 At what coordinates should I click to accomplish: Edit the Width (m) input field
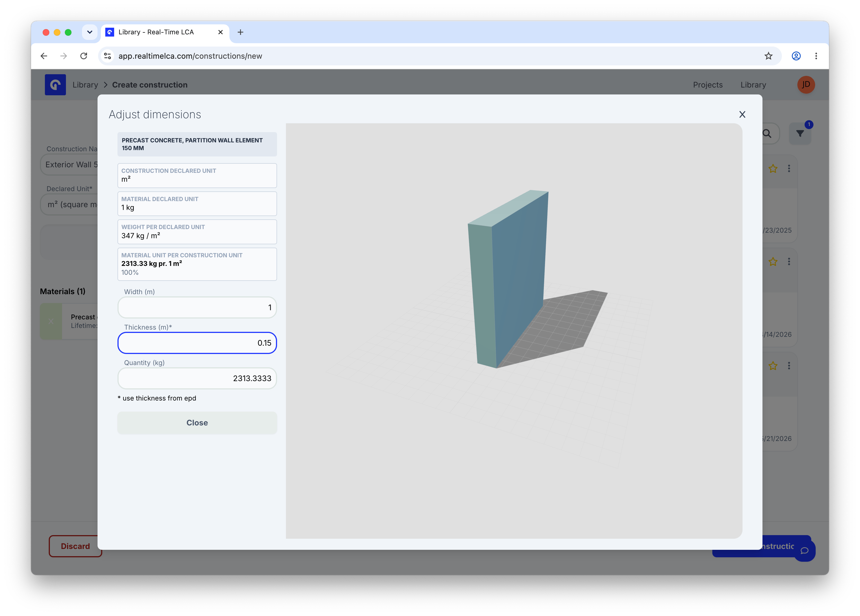click(x=197, y=307)
